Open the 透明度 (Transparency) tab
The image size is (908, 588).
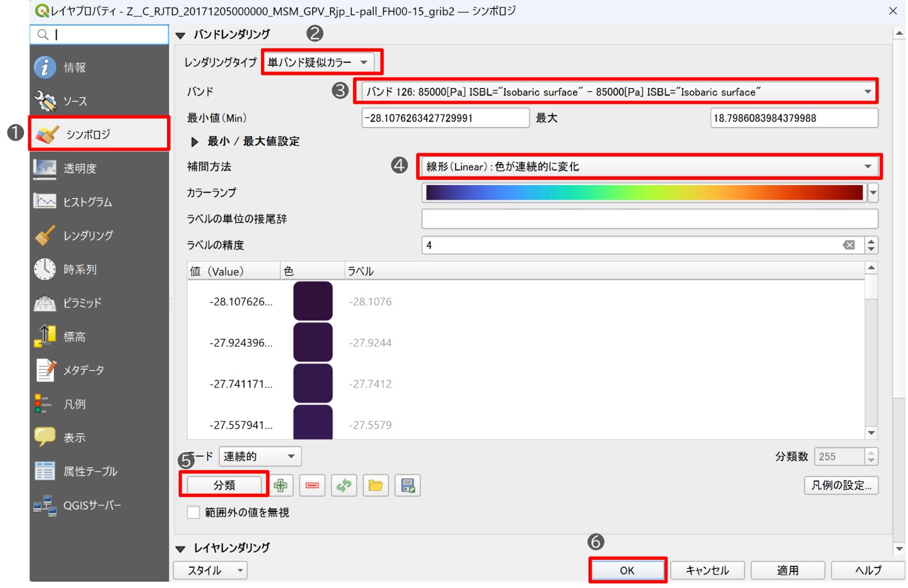(x=99, y=169)
